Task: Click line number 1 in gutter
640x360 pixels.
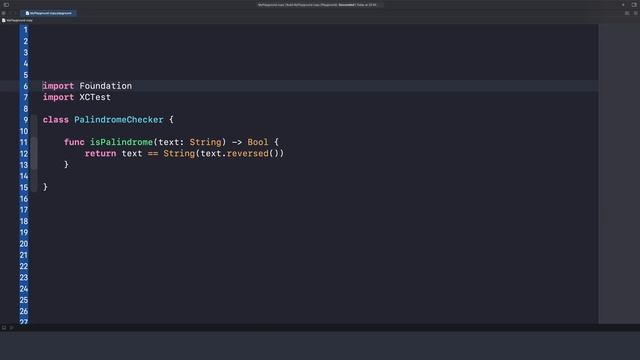Action: click(x=25, y=30)
